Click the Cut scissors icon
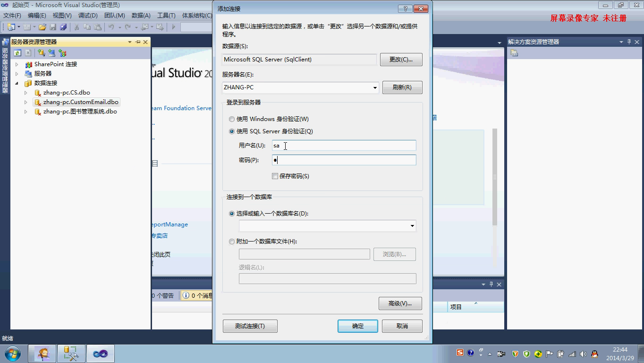Screen dimensions: 644x363 click(76, 27)
